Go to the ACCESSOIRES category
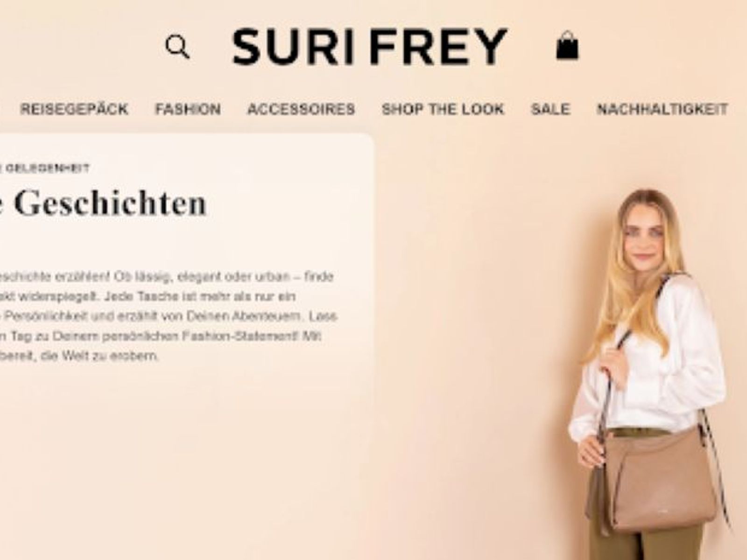 301,109
